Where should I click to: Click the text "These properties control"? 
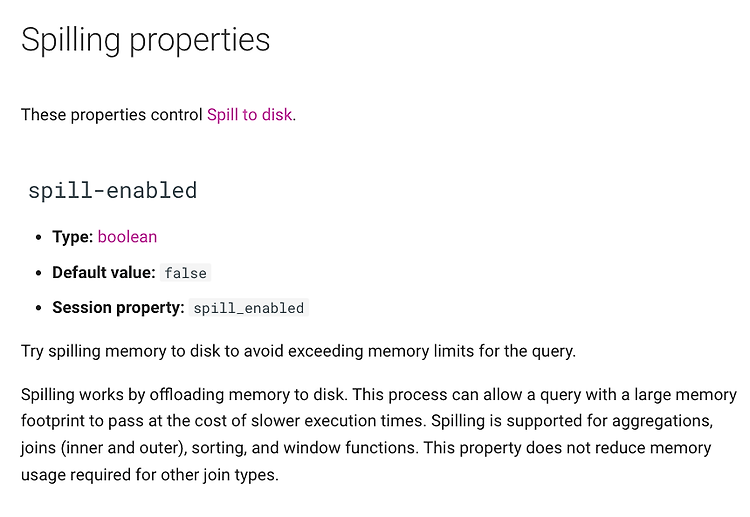tap(112, 115)
